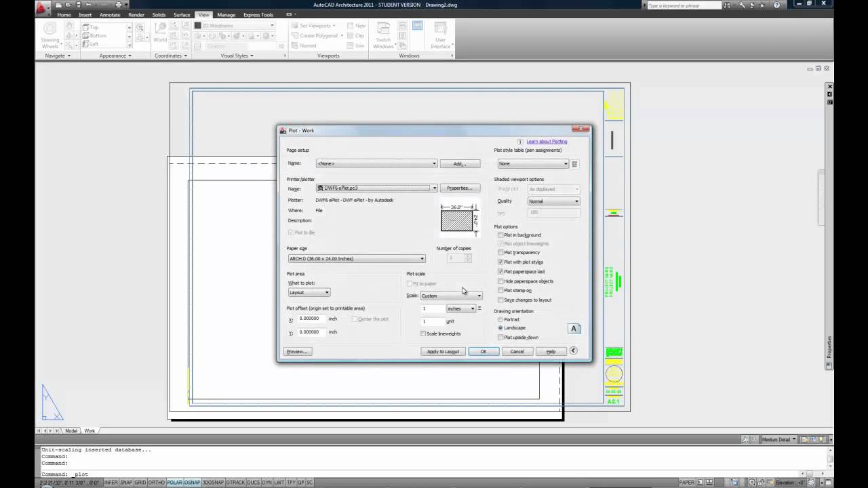Click OK in the Plot dialog

pos(484,352)
